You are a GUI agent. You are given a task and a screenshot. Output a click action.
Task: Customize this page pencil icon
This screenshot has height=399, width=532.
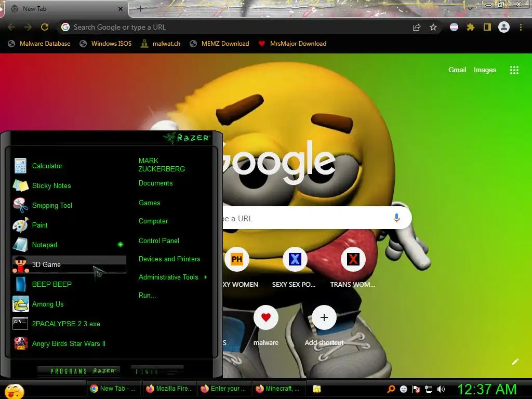(x=515, y=362)
